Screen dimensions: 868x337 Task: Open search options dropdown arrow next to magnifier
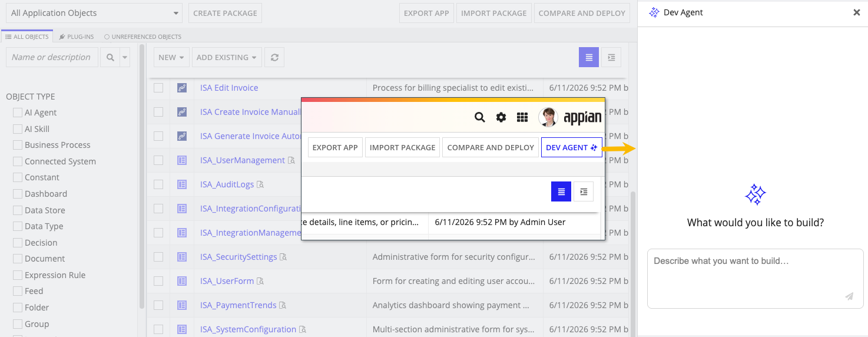[124, 57]
